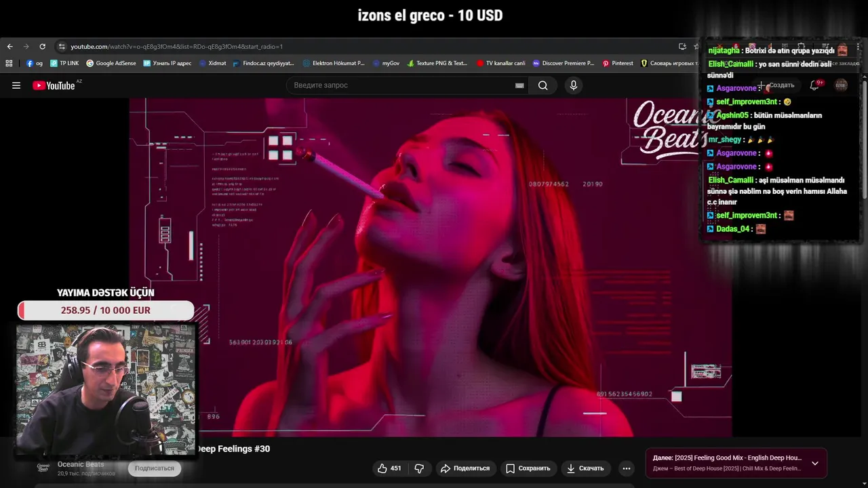Image resolution: width=868 pixels, height=488 pixels.
Task: Open the Texture PNG & Text bookmark
Action: 437,63
